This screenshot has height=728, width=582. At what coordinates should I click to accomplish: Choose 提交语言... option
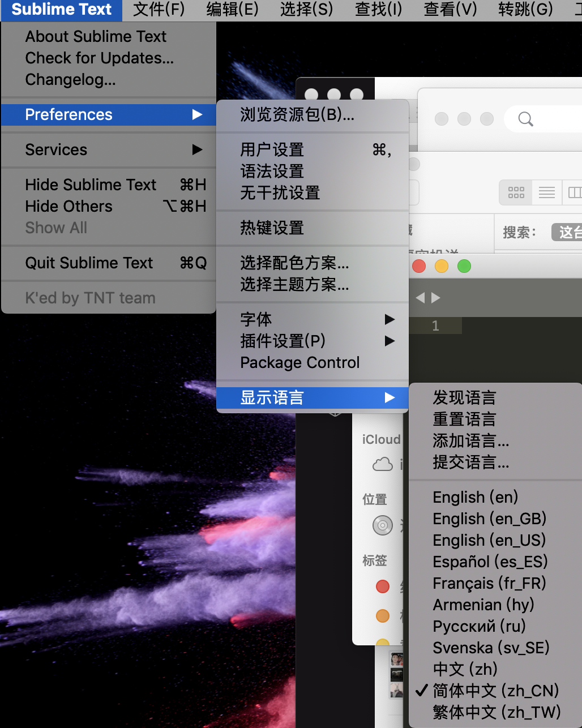click(495, 462)
